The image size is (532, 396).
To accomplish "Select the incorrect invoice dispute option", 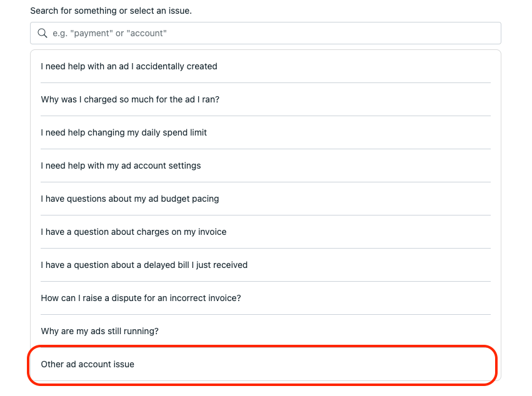I will [x=141, y=298].
